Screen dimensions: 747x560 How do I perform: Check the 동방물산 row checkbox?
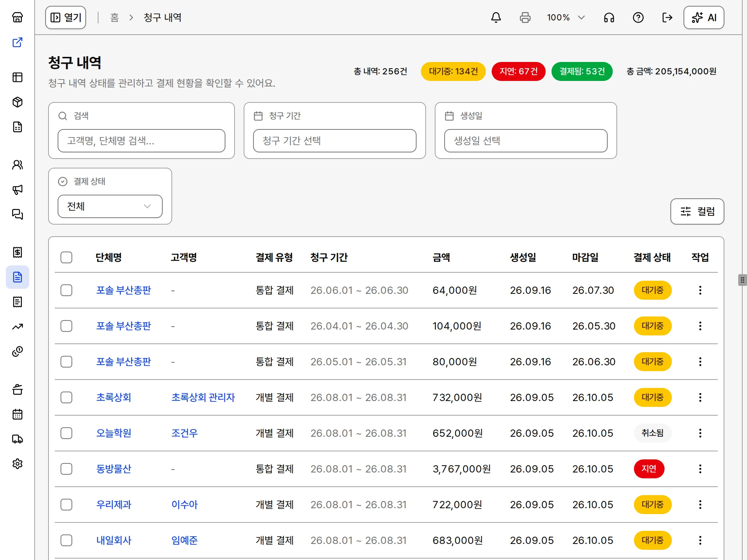click(66, 469)
